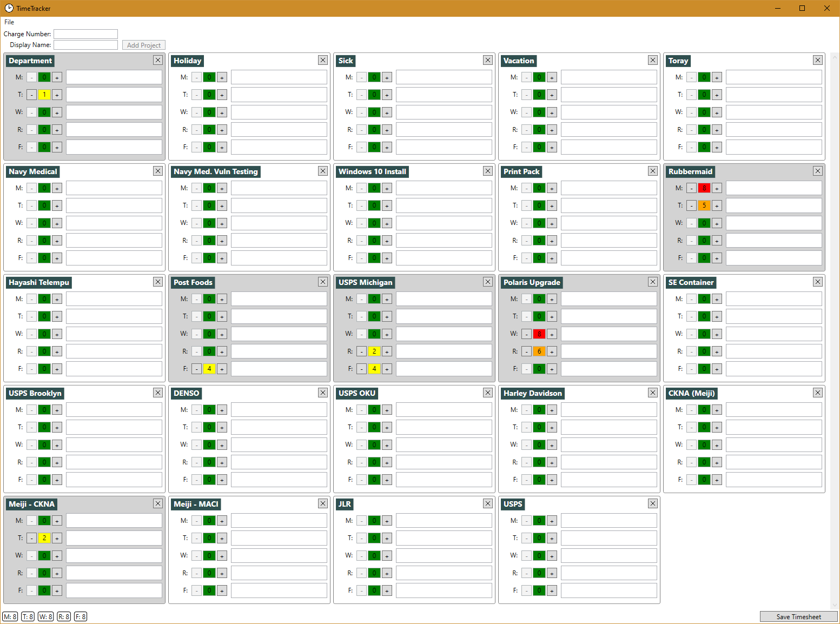Click the Add Project button
The width and height of the screenshot is (840, 624).
click(x=143, y=45)
